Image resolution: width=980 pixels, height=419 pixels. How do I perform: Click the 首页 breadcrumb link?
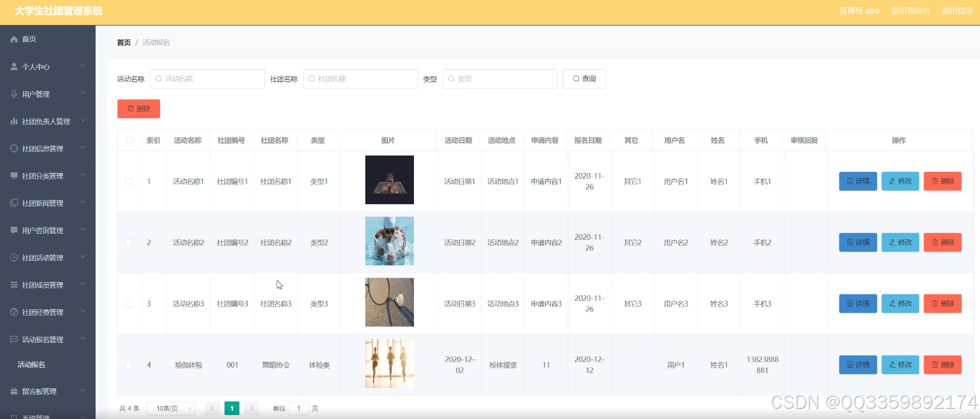(x=124, y=42)
